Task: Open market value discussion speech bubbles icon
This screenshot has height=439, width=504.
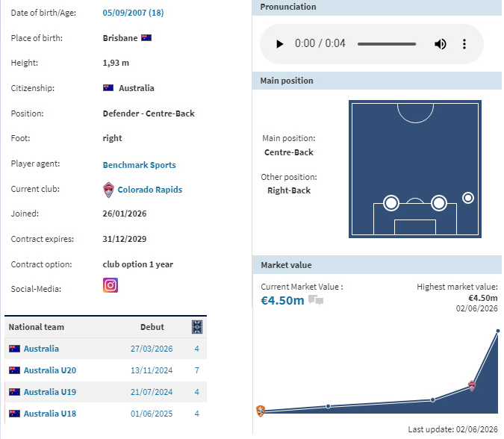Action: (x=316, y=300)
